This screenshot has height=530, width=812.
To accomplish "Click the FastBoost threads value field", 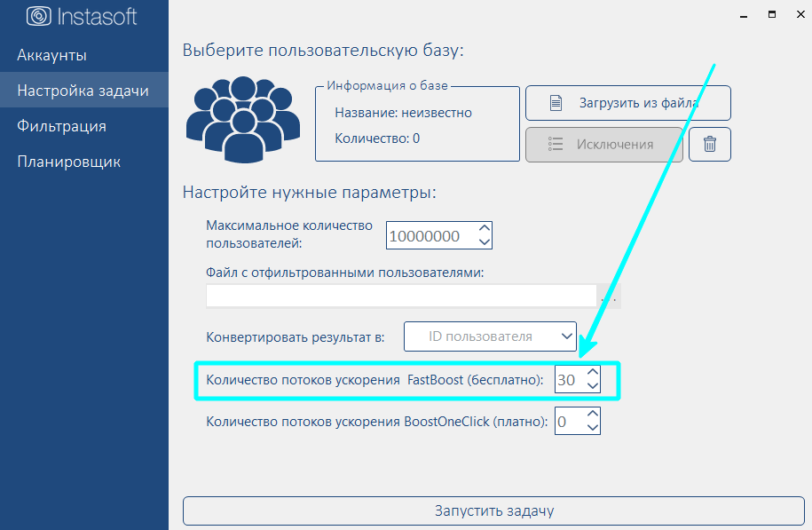I will pos(570,380).
